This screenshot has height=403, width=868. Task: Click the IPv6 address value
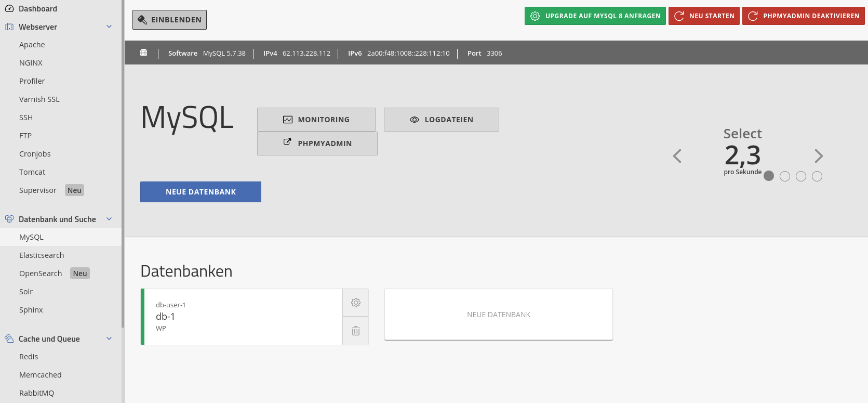click(408, 53)
